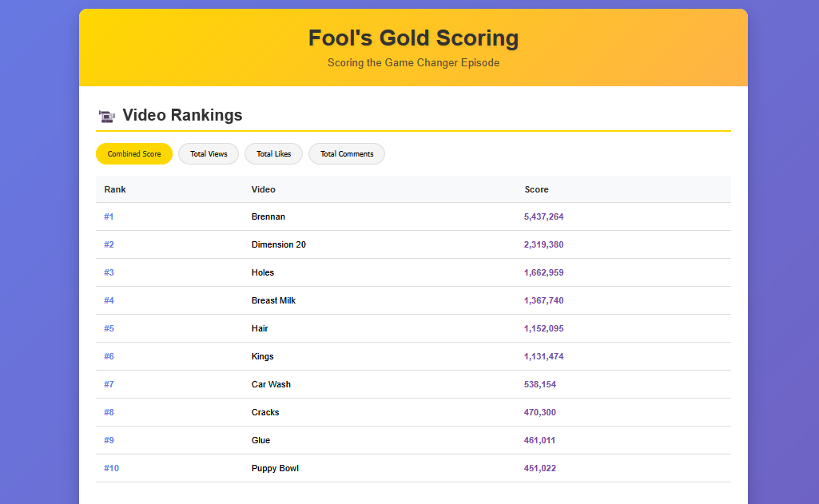Open the #2 rank link for Dimension 20
Screen dimensions: 819x504
109,244
